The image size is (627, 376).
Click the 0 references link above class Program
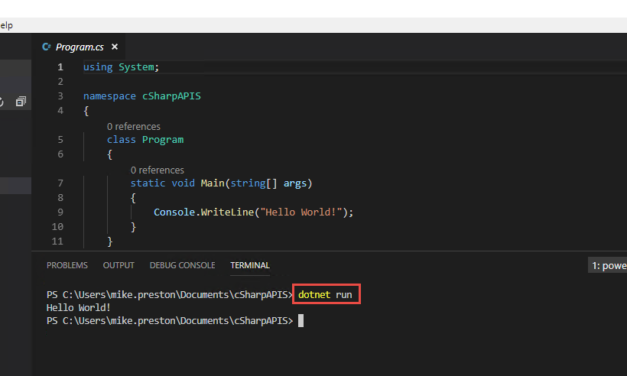coord(134,126)
